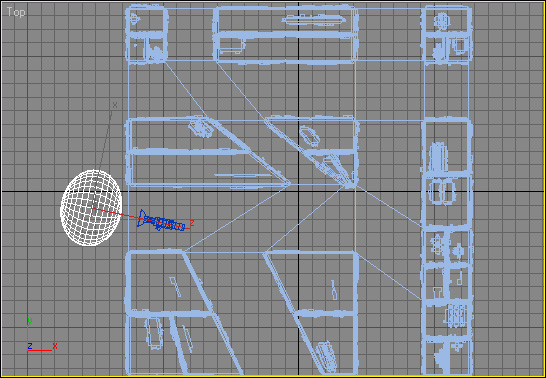This screenshot has width=546, height=378.
Task: Click the green Y axis tripod label
Action: click(30, 321)
